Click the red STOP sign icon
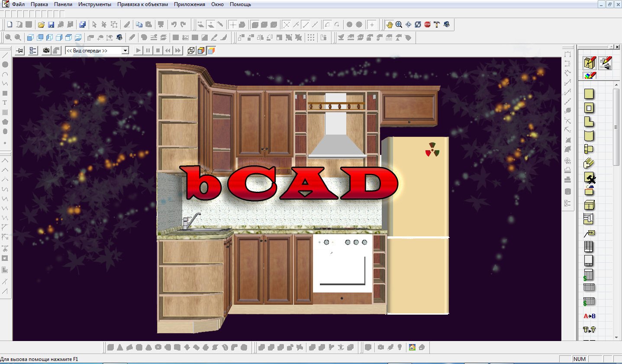Viewport: 622px width, 364px height. pos(427,25)
